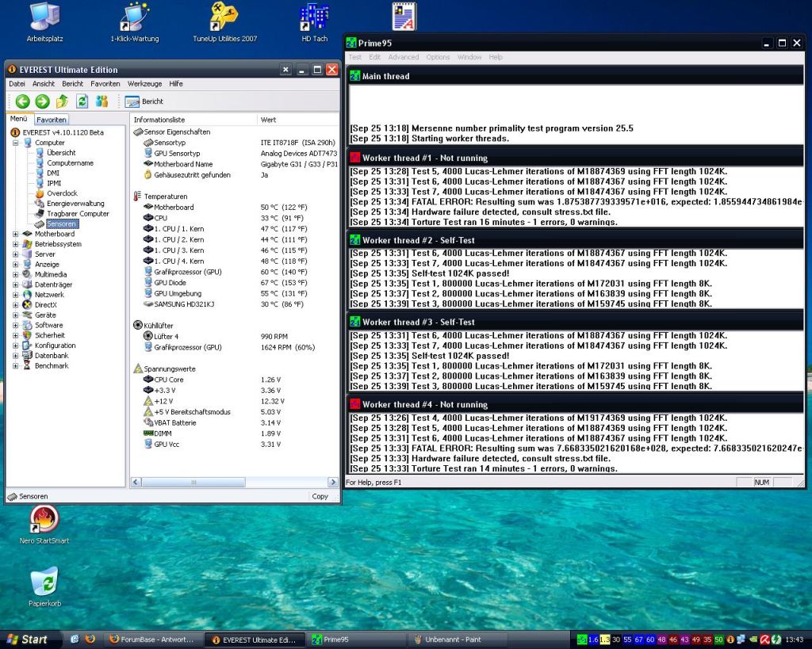Open Arbeitsplatz desktop icon
Image resolution: width=812 pixels, height=649 pixels.
(45, 23)
